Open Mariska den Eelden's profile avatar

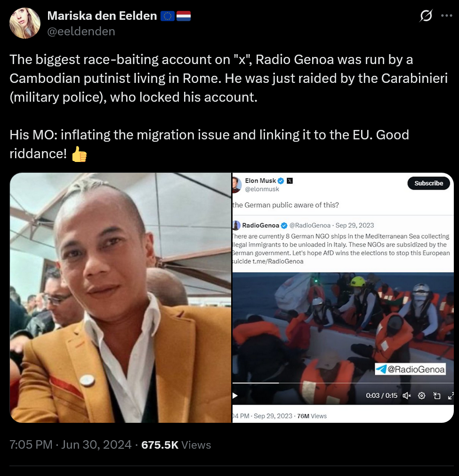tap(25, 23)
